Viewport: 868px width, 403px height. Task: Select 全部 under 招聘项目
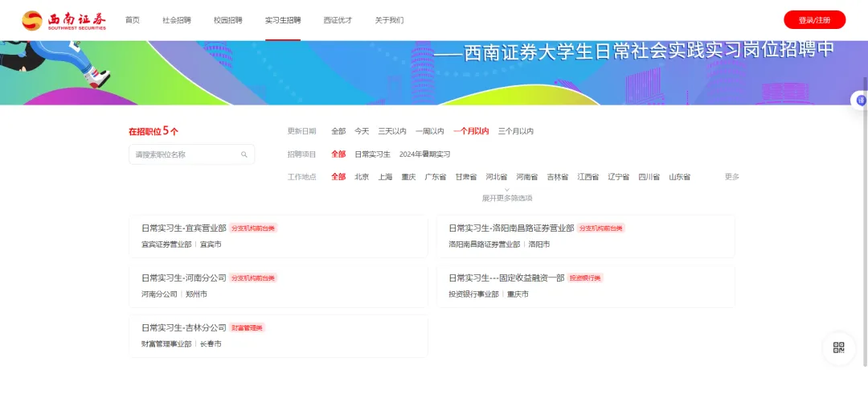click(x=339, y=154)
